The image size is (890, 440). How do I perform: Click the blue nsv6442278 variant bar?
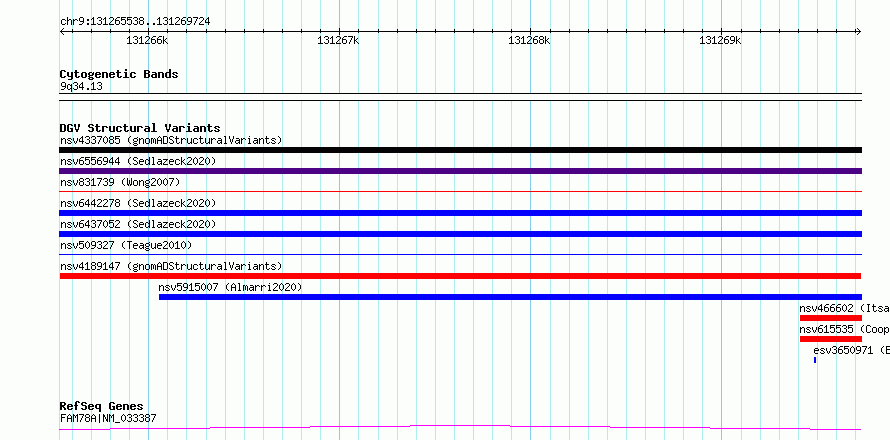[460, 213]
